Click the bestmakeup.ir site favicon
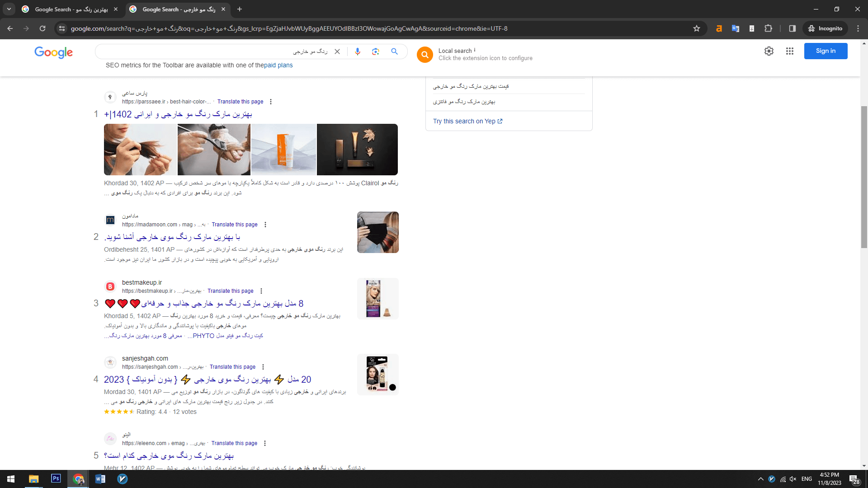Screen dimensions: 868x488 pos(110,286)
